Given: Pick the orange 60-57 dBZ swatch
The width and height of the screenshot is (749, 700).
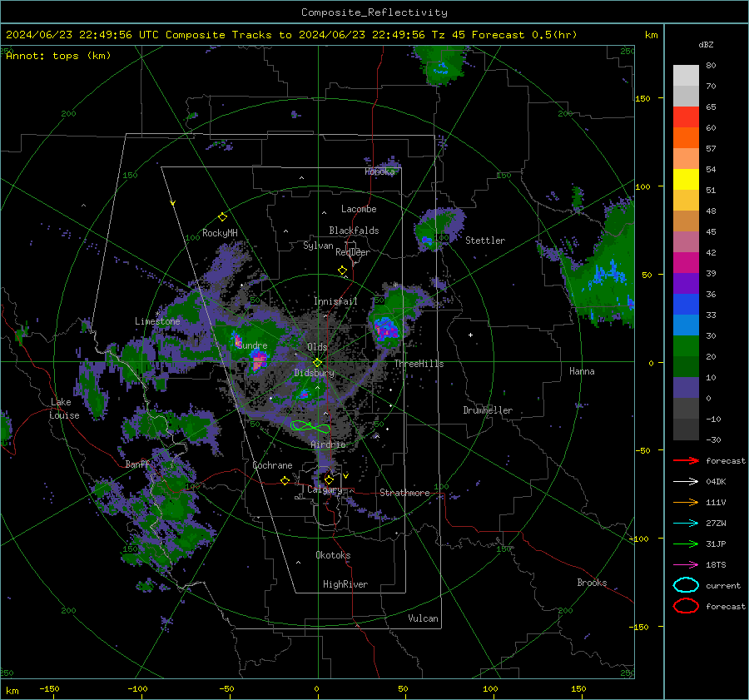Looking at the screenshot, I should click(x=686, y=138).
